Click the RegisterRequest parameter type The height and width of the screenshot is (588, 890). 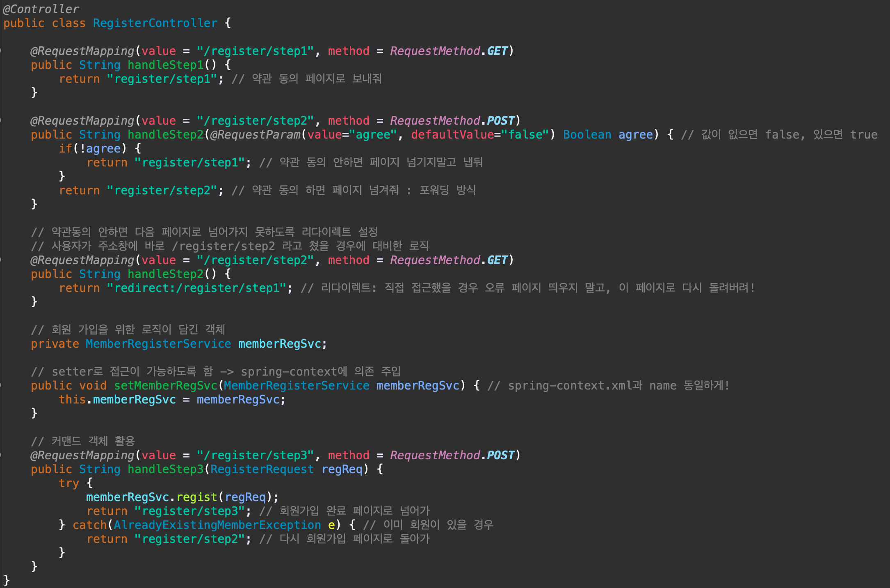point(262,469)
